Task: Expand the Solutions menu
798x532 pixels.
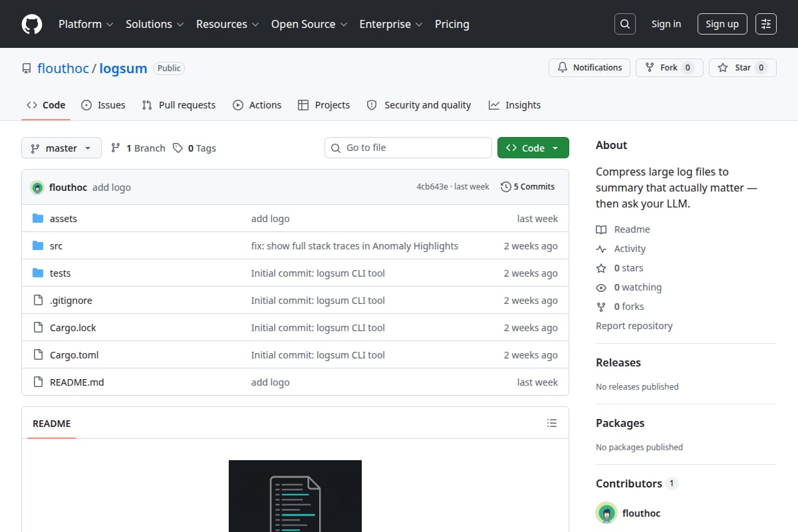Action: (x=154, y=24)
